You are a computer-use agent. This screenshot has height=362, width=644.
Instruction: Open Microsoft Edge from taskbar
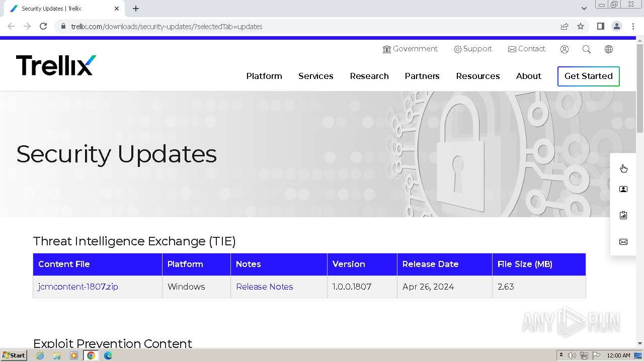(108, 355)
